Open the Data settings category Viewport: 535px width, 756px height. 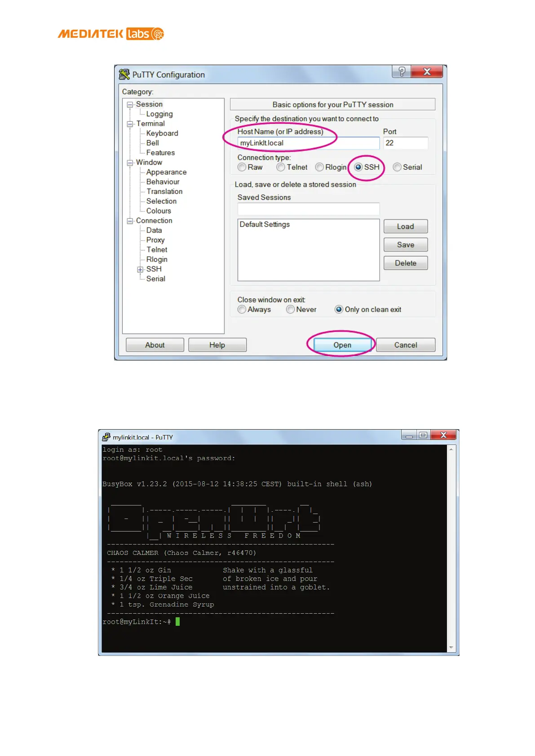pyautogui.click(x=154, y=230)
